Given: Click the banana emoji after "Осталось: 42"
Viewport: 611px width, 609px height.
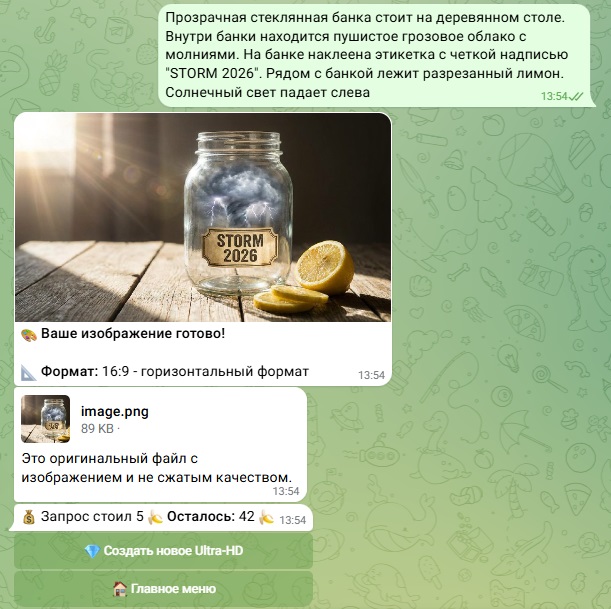Looking at the screenshot, I should point(267,517).
